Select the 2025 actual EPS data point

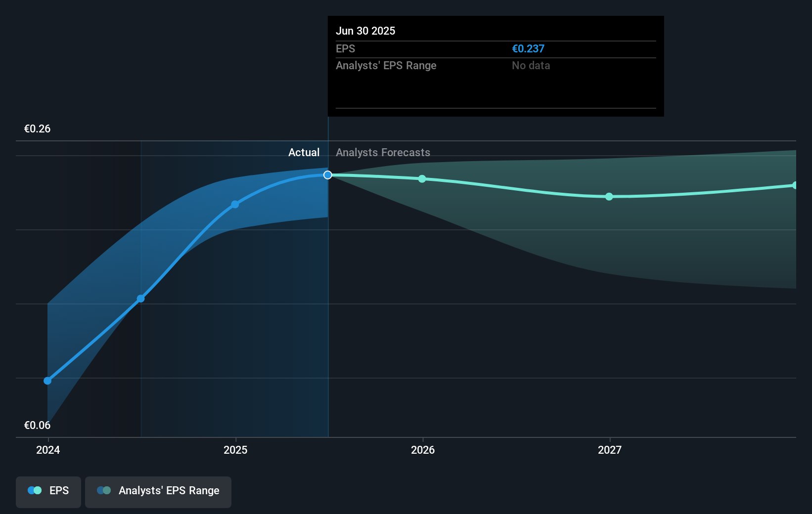tap(235, 204)
